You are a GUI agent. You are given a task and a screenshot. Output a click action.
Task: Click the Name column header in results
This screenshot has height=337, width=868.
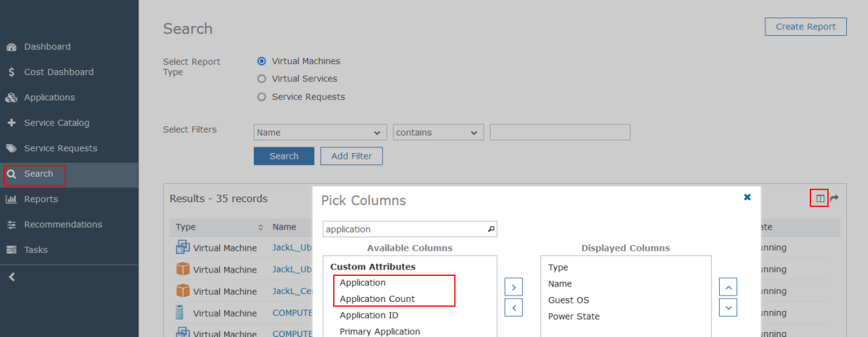(285, 227)
